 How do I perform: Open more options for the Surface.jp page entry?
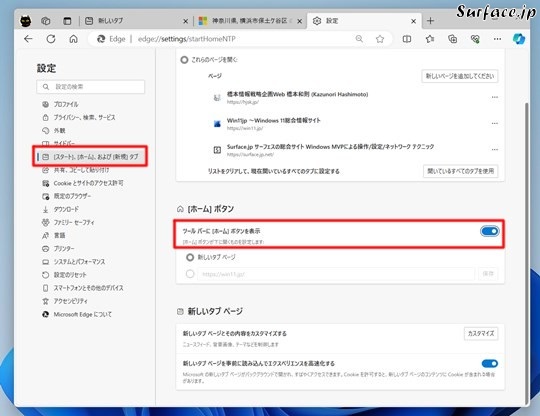coord(495,149)
